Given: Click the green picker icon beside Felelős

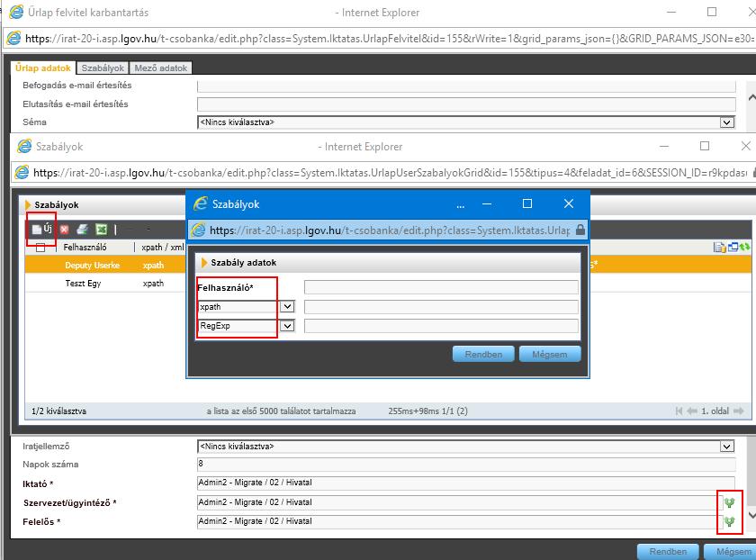Looking at the screenshot, I should tap(730, 521).
